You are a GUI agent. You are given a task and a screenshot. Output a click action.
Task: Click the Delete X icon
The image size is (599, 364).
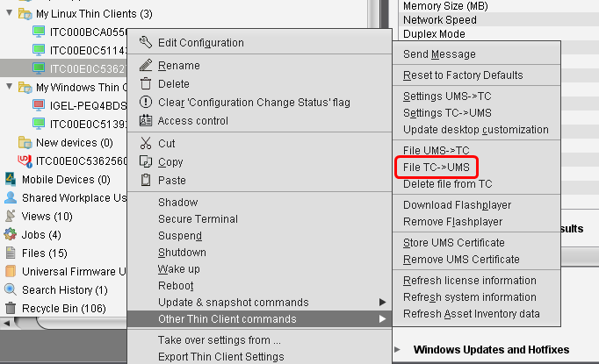point(145,84)
